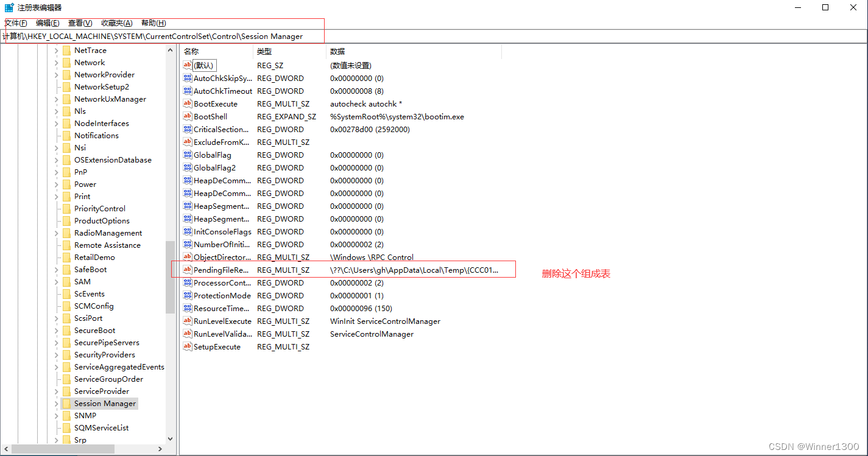The image size is (868, 456).
Task: Select the SQMServiceList key
Action: click(x=102, y=428)
